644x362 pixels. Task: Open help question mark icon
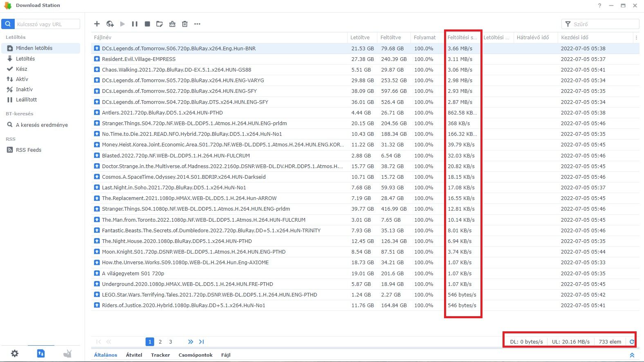coord(599,6)
